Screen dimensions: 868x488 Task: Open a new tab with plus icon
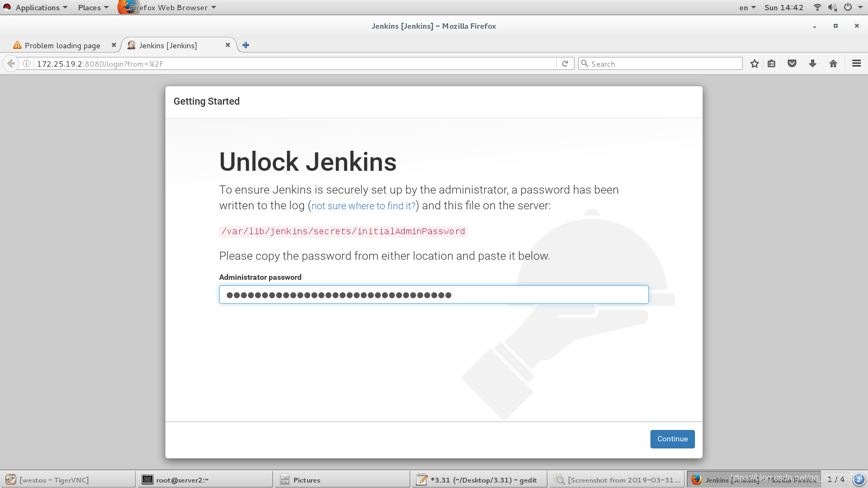(246, 45)
